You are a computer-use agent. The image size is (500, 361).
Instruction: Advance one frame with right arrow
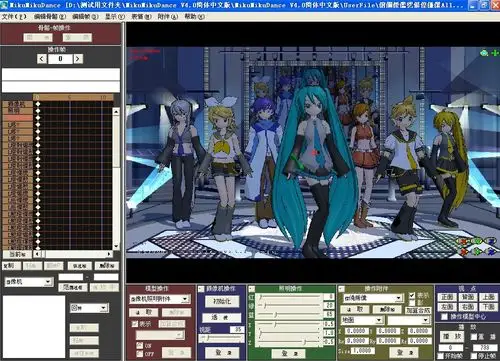pos(78,59)
